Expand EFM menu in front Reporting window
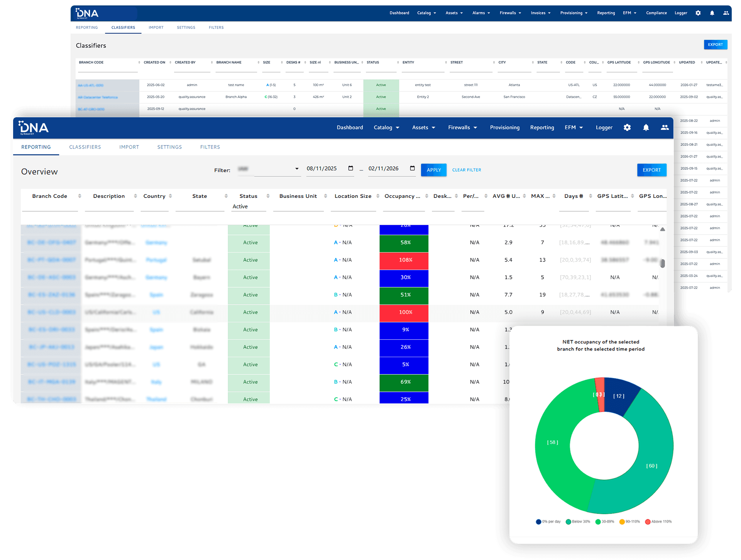 click(574, 128)
